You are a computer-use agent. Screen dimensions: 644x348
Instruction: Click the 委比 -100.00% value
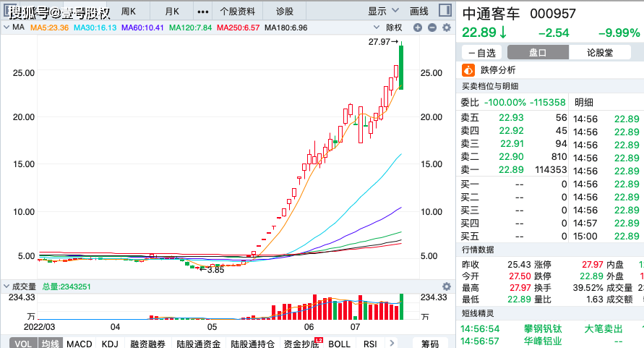click(x=505, y=103)
